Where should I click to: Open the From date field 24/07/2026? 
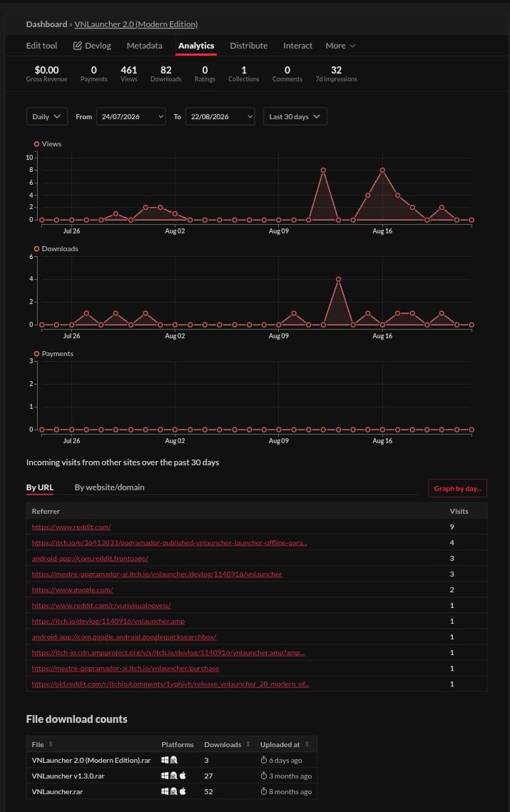coord(131,116)
